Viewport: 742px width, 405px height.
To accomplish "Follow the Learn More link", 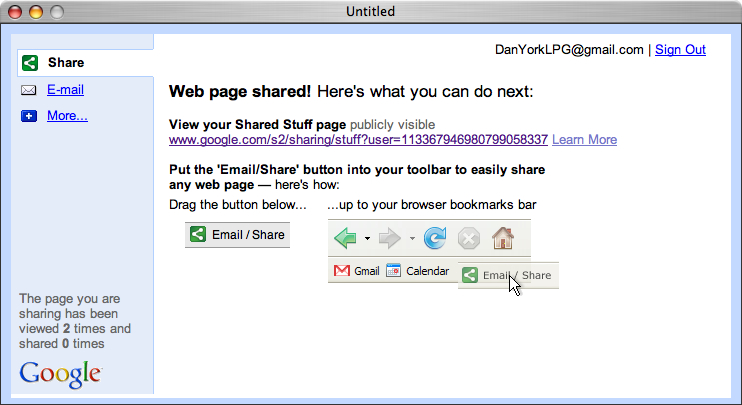I will click(x=584, y=140).
